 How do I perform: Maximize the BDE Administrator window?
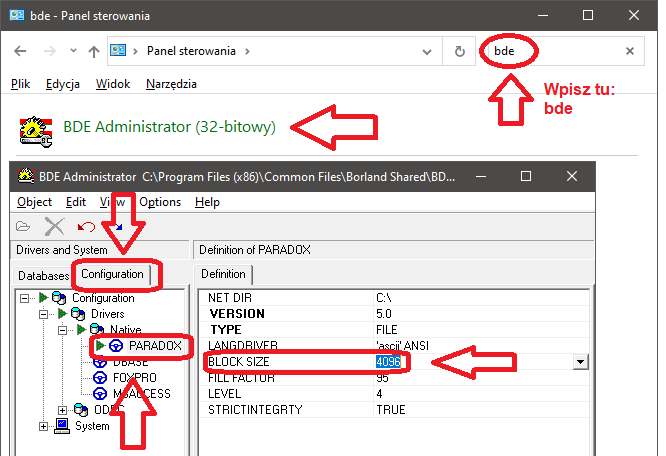526,176
